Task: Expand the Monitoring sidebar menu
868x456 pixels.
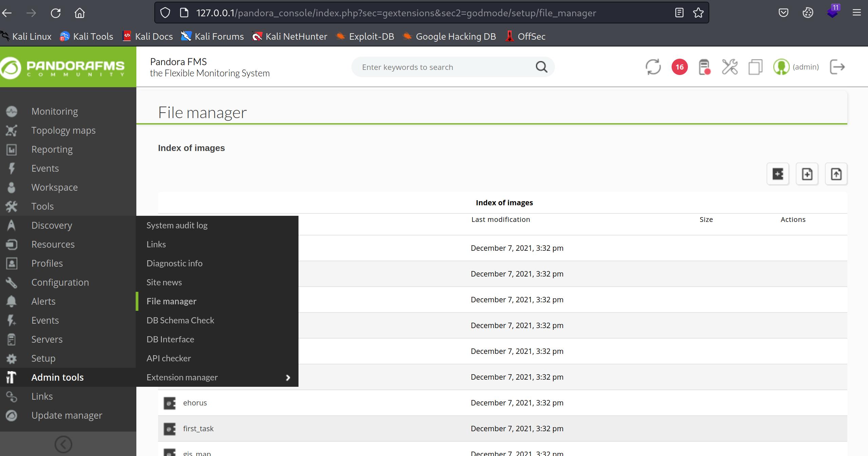Action: 55,111
